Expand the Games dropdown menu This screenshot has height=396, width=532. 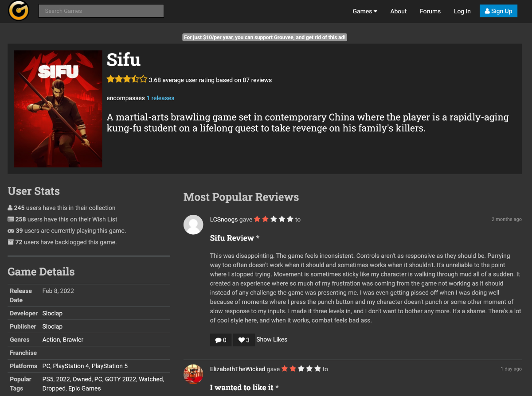point(365,11)
